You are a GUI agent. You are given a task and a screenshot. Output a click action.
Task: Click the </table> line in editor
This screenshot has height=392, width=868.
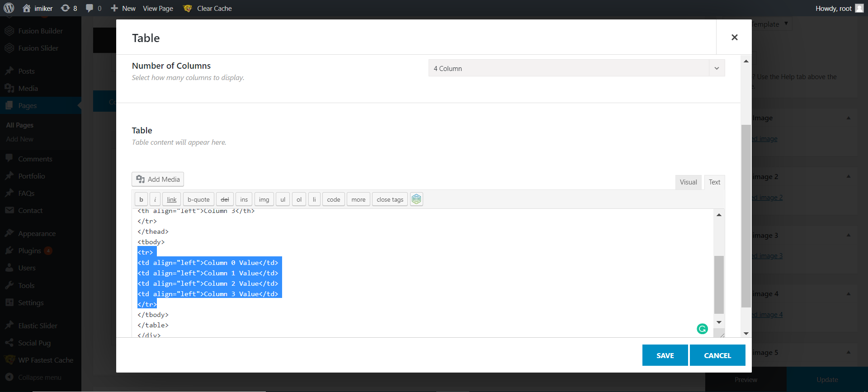click(x=153, y=325)
